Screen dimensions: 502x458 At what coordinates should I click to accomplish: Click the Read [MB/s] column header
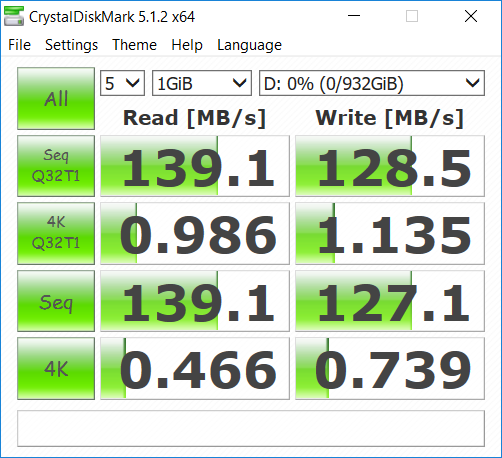(194, 118)
